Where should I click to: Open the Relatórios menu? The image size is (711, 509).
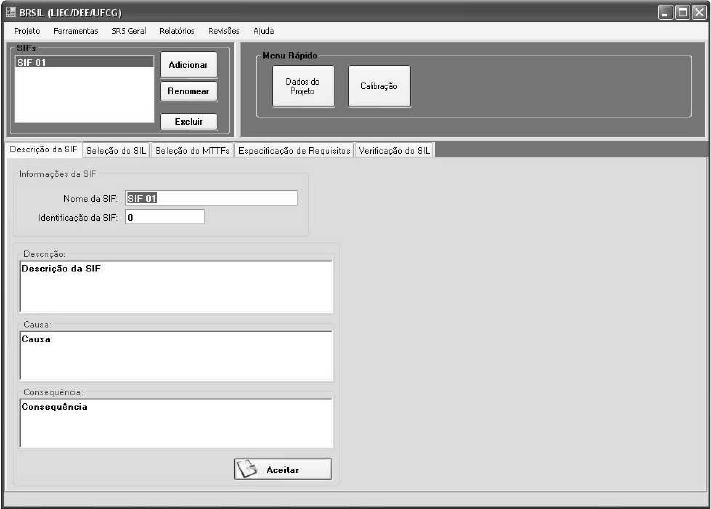point(177,31)
